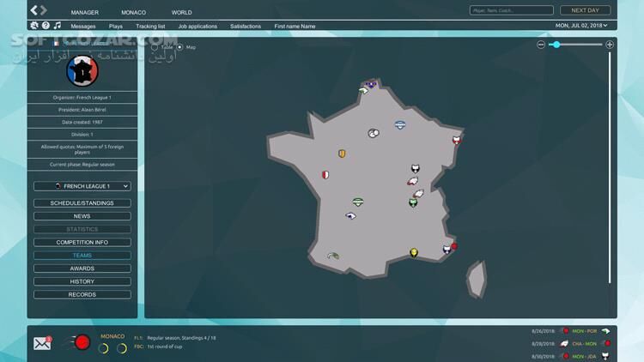Screen dimensions: 644x362
Task: Open SCHEDULE/STANDINGS page
Action: click(82, 203)
